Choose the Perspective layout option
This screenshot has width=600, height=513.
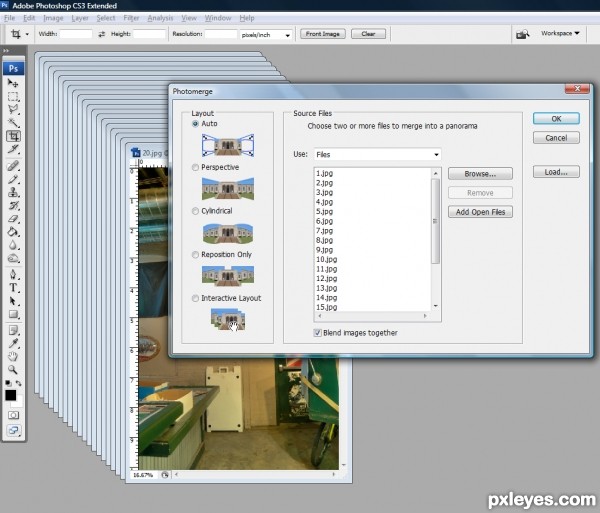point(195,167)
